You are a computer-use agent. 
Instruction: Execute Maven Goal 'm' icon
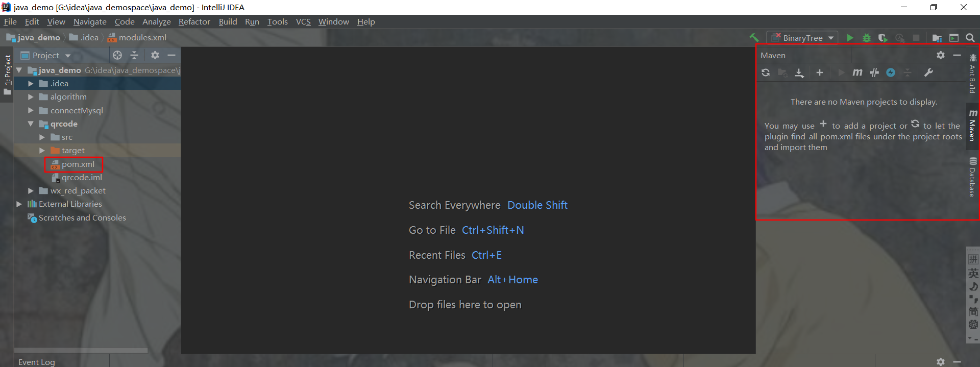coord(857,72)
